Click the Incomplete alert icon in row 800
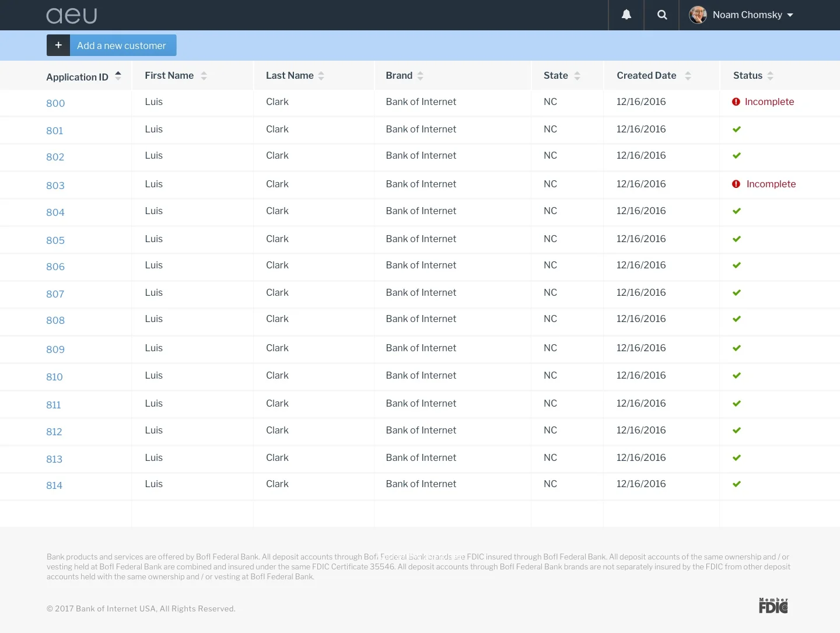Viewport: 840px width, 633px height. (736, 102)
